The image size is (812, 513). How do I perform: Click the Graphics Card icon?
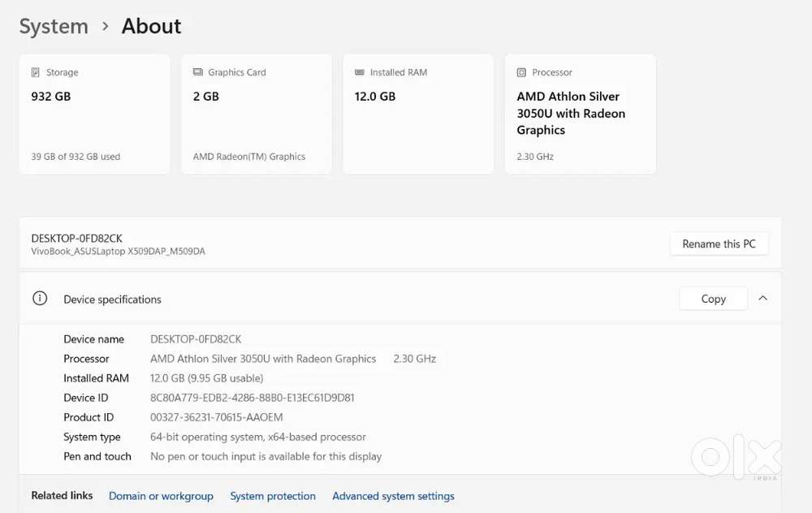click(198, 72)
